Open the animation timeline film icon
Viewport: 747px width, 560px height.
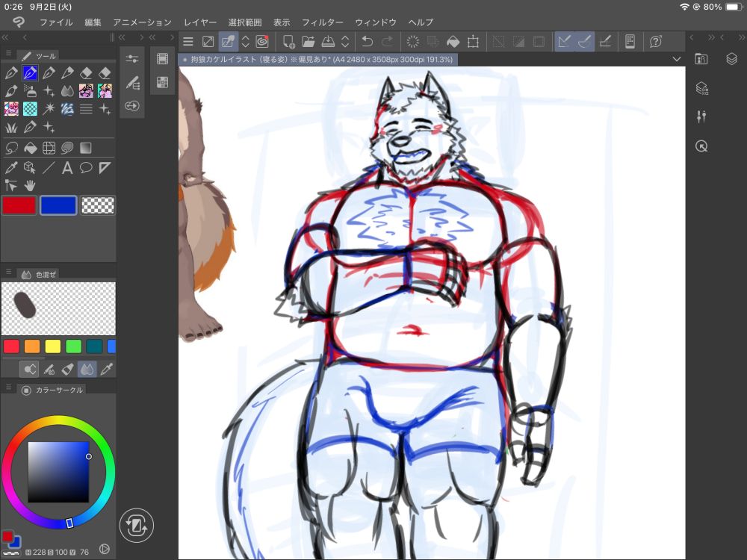click(x=162, y=58)
